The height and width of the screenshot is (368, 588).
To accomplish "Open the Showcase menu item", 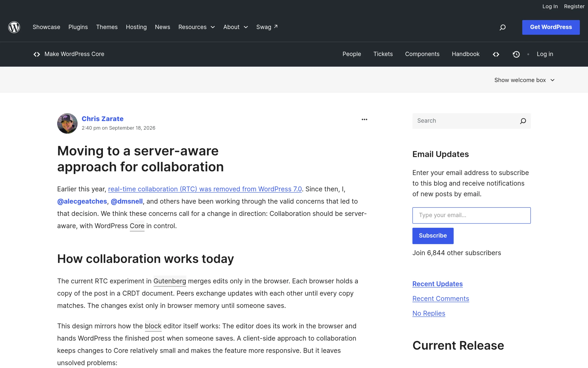I will 46,27.
